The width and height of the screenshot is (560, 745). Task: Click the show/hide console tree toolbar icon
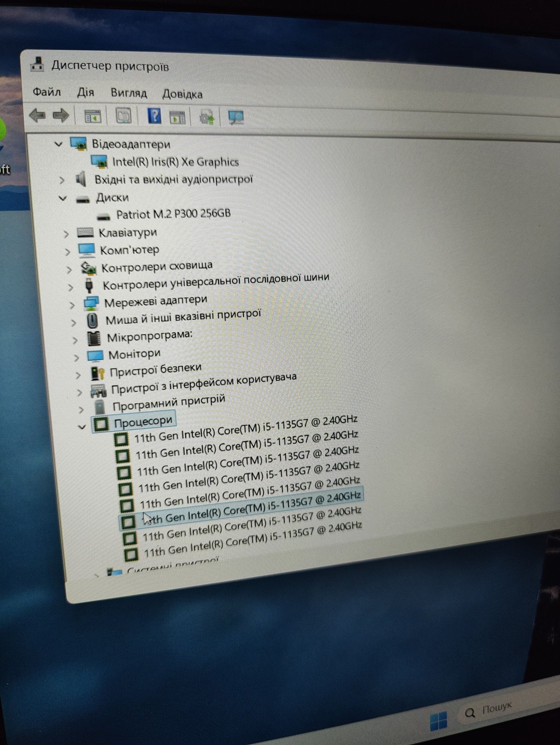93,117
